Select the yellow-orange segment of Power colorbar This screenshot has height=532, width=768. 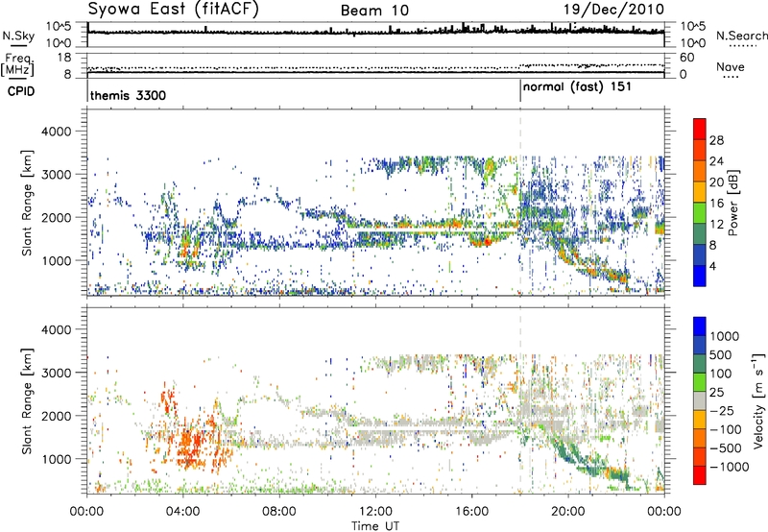pyautogui.click(x=700, y=191)
